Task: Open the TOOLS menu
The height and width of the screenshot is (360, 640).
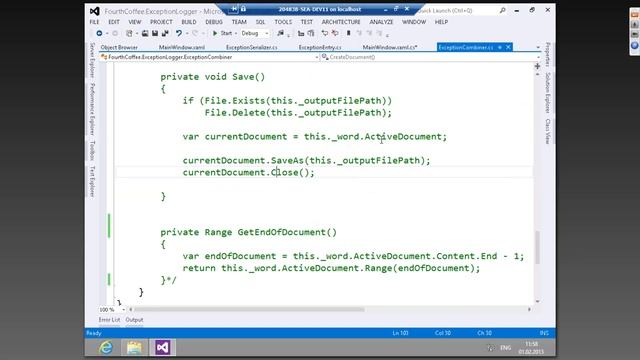Action: (283, 22)
